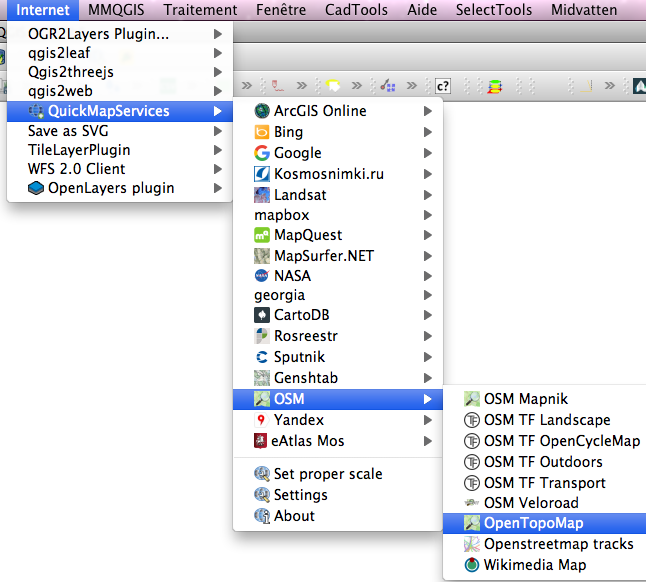Viewport: 646px width, 582px height.
Task: Expand the Landsat submenu arrow
Action: pyautogui.click(x=428, y=194)
